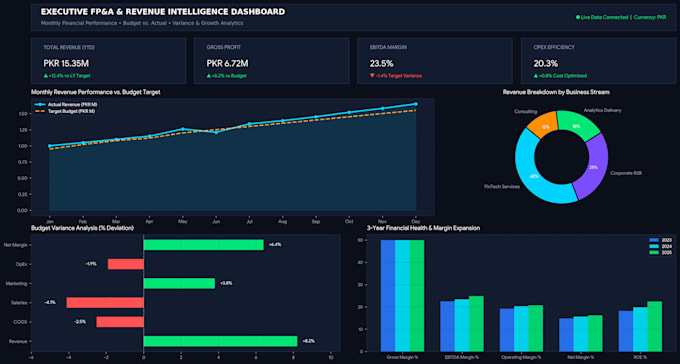
Task: Click the "+12.4% vs LY Target" text
Action: pos(69,76)
